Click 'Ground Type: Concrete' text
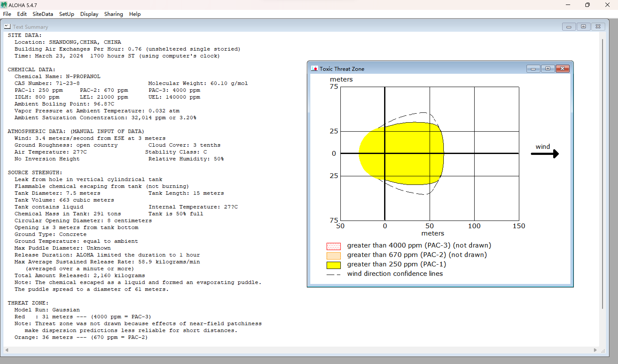 (x=51, y=234)
